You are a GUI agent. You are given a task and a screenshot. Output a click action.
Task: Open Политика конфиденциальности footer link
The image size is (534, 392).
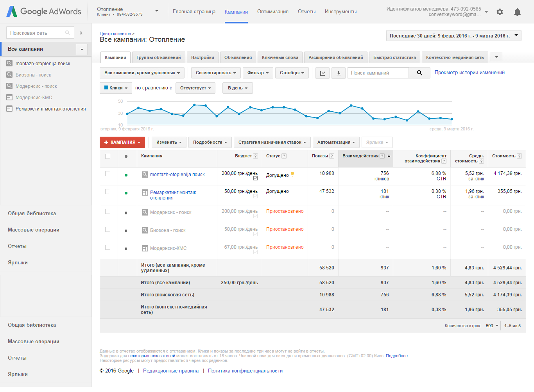point(245,371)
